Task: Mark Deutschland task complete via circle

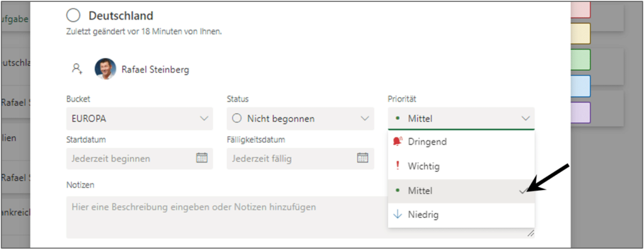Action: [x=73, y=16]
